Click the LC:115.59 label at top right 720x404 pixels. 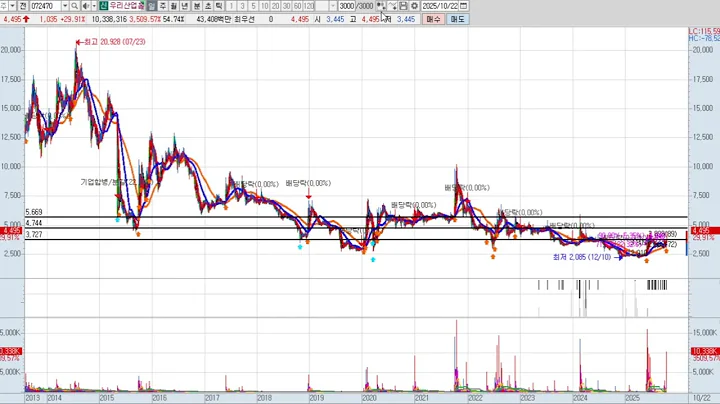click(704, 31)
